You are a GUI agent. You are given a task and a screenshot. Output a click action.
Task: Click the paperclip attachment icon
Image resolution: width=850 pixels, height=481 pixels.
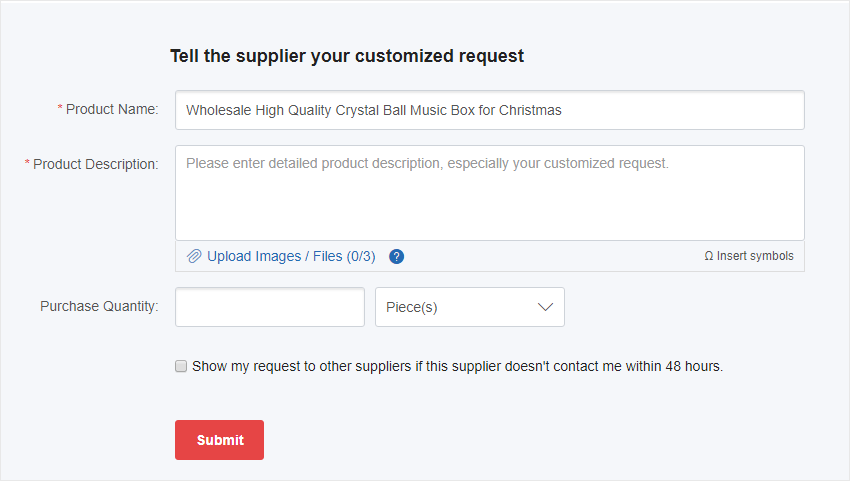pyautogui.click(x=194, y=257)
